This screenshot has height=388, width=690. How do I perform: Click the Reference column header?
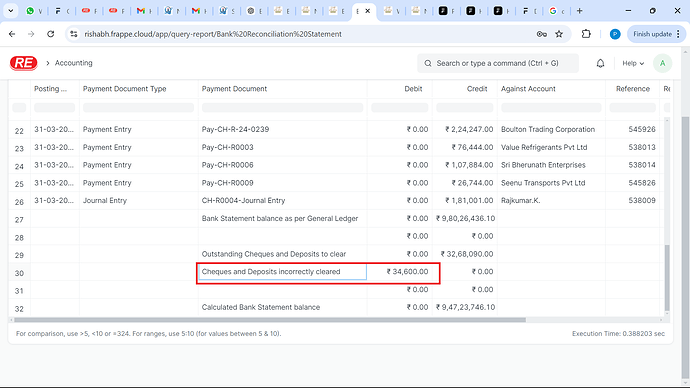pyautogui.click(x=632, y=89)
